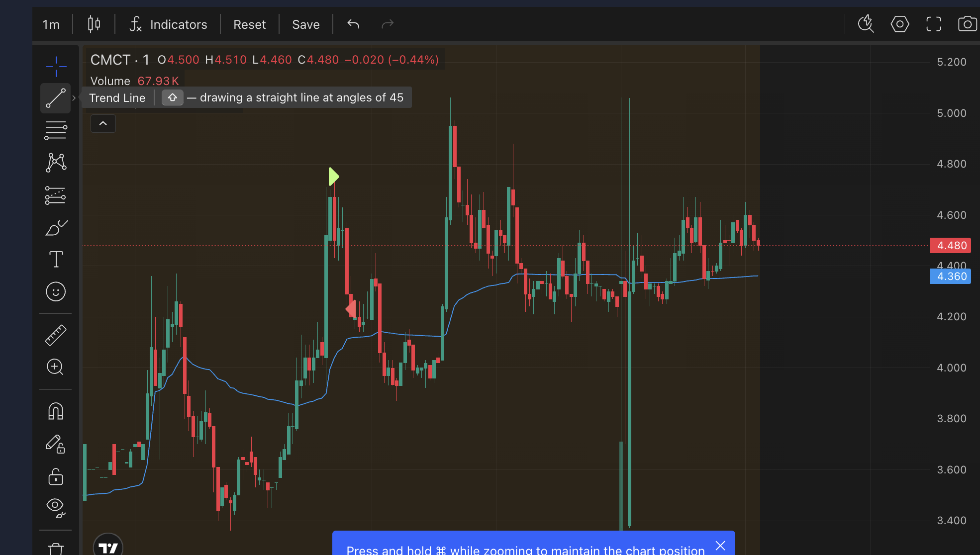
Task: Select the Brush drawing tool
Action: click(56, 228)
